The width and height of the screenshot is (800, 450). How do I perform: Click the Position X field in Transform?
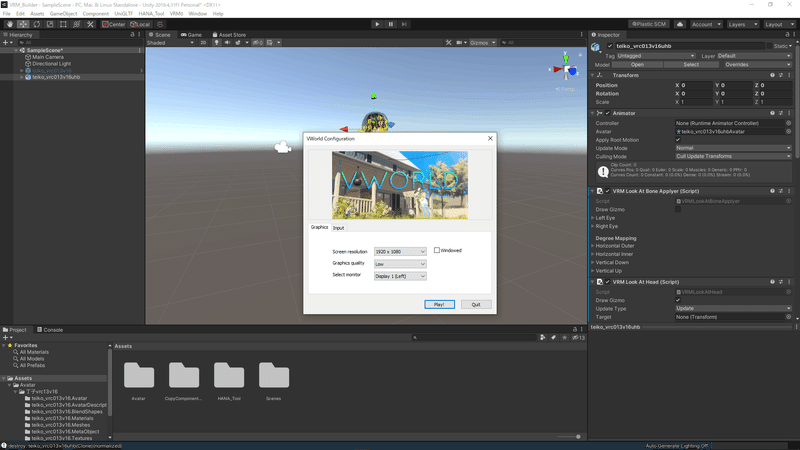(x=695, y=85)
